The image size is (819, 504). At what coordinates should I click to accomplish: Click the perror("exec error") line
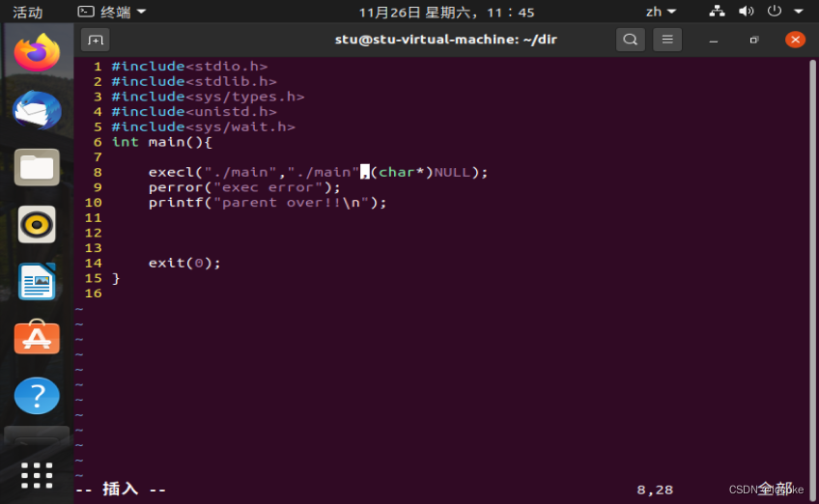pyautogui.click(x=244, y=187)
